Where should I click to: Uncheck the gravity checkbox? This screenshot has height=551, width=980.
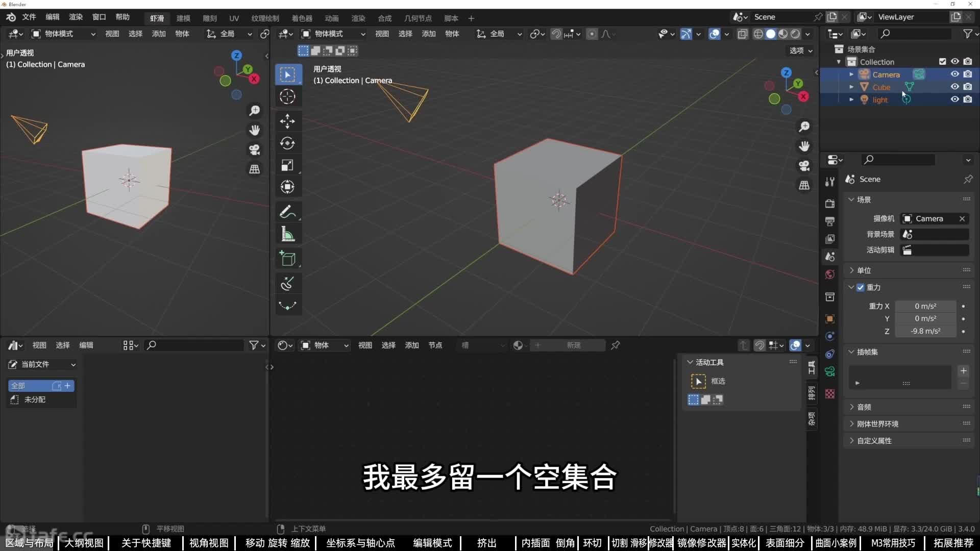pos(861,287)
